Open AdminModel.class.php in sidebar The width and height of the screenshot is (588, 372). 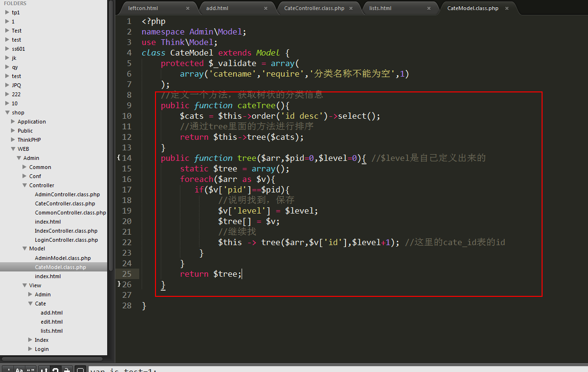click(x=63, y=258)
